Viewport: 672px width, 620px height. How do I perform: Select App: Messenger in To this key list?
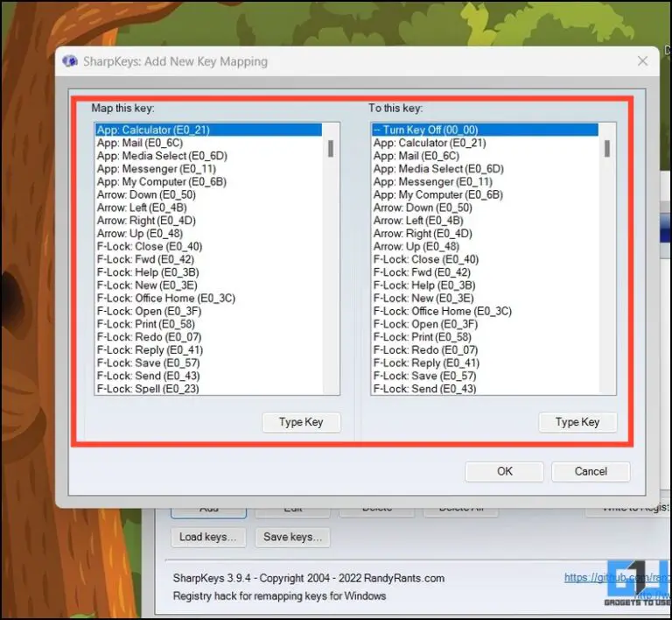click(x=485, y=182)
